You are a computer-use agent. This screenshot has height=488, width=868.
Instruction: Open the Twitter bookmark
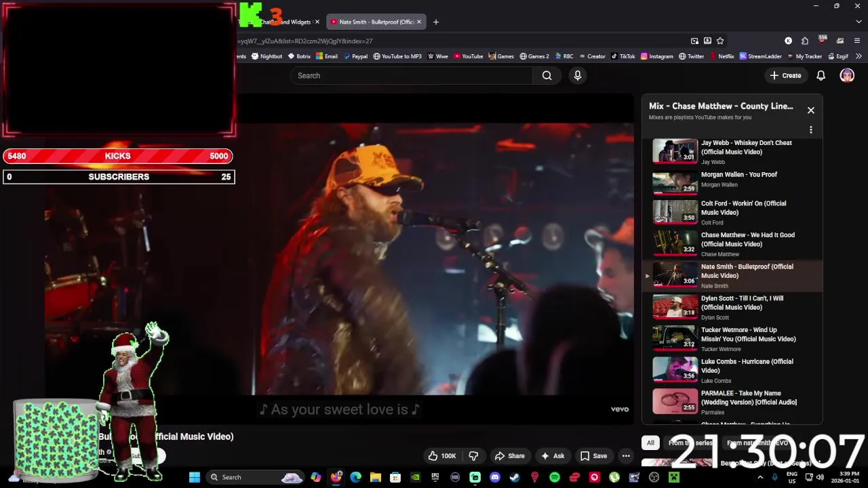(x=692, y=56)
